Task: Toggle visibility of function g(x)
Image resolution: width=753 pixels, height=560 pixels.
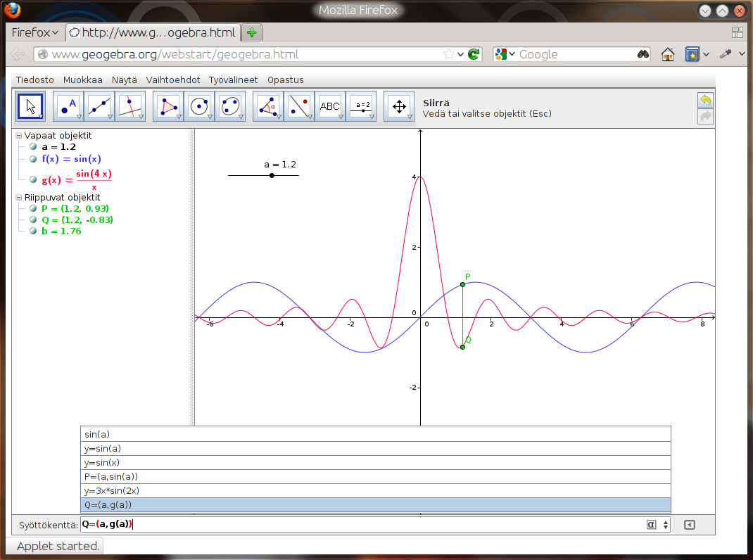Action: coord(33,179)
